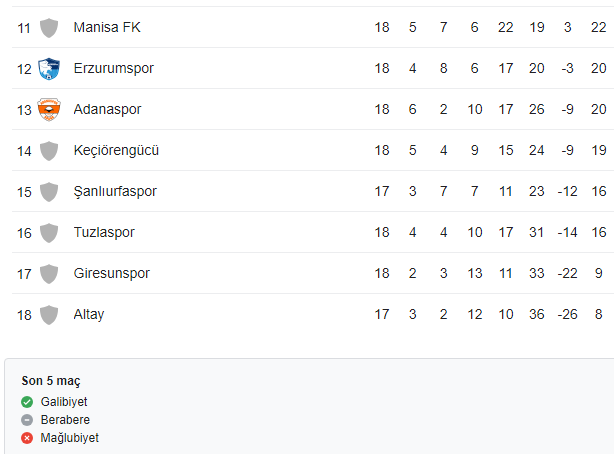Select the Altay team name

pos(89,315)
